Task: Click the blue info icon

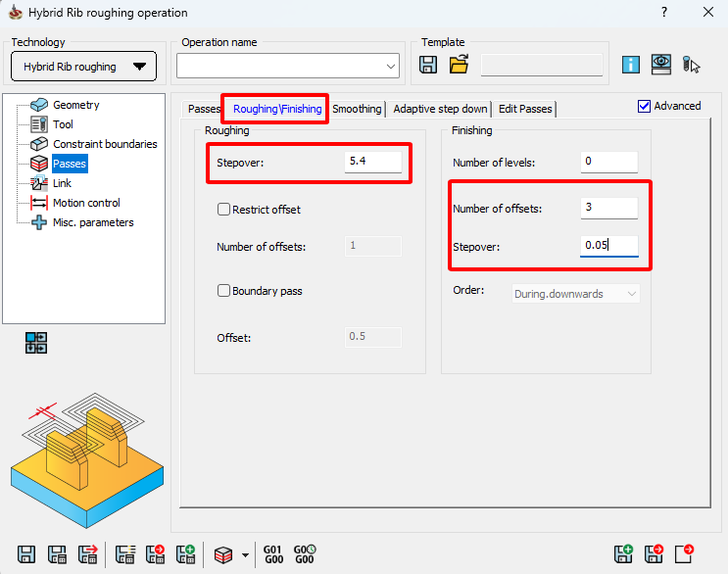Action: [x=631, y=65]
